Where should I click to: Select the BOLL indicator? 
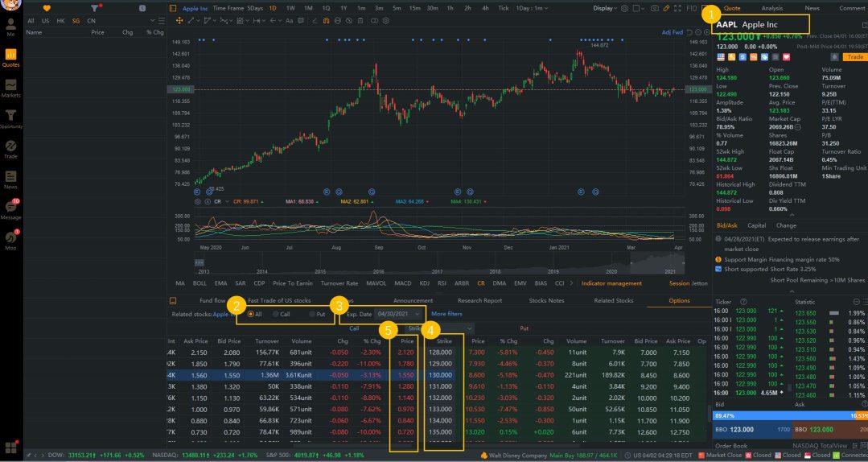[200, 283]
